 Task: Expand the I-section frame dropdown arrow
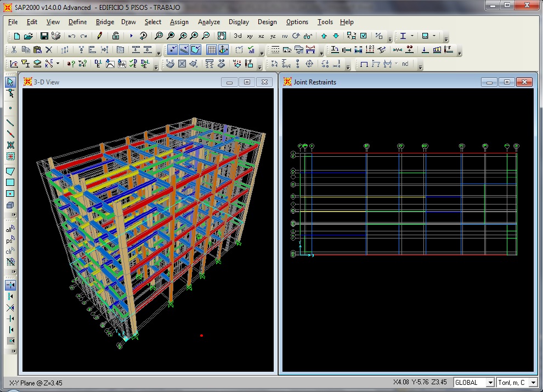click(412, 36)
